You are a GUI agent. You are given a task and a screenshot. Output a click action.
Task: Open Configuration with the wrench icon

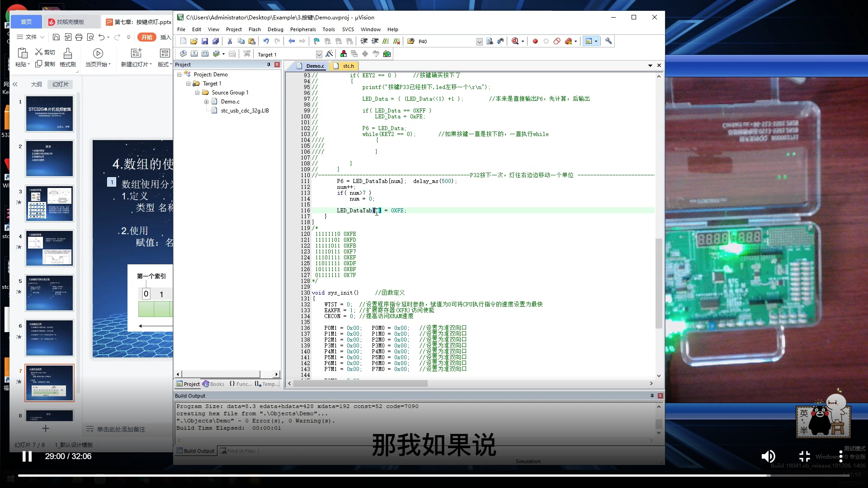pyautogui.click(x=609, y=41)
